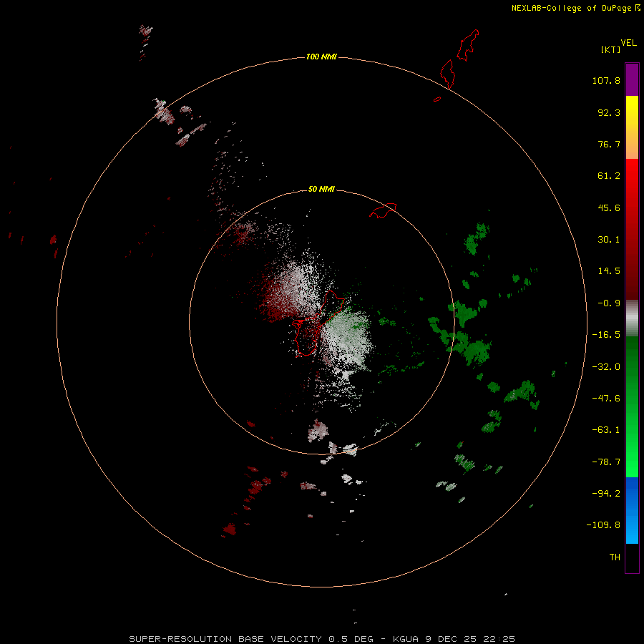
Task: Click the 61.2 velocity scale value
Action: pyautogui.click(x=609, y=176)
